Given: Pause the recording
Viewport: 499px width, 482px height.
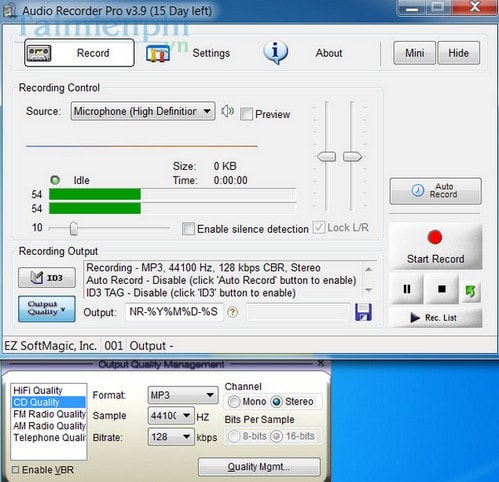Looking at the screenshot, I should pos(407,289).
